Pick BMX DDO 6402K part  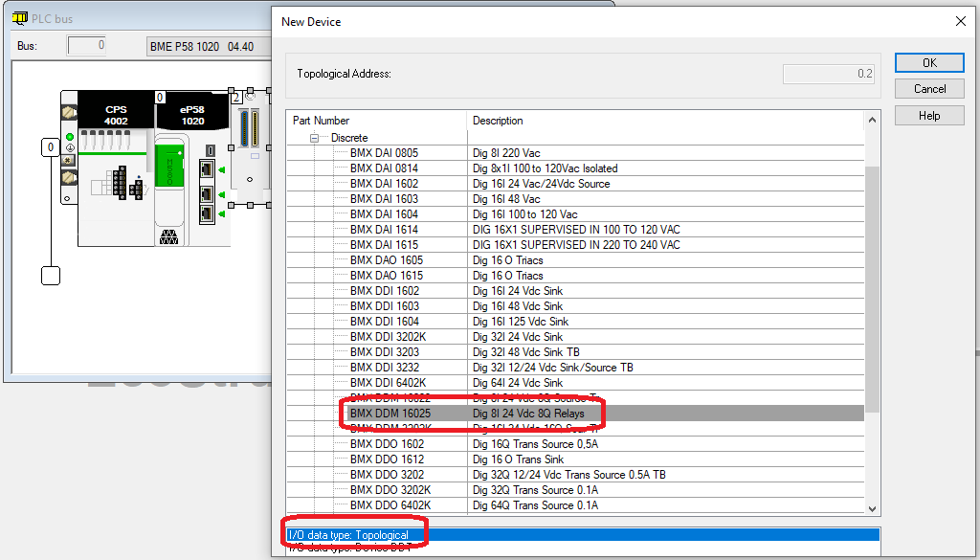(390, 505)
